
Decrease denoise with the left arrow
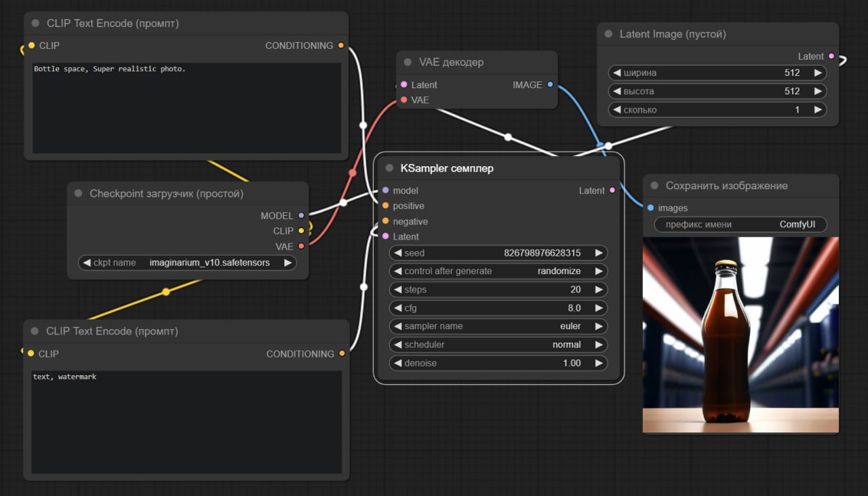point(397,364)
